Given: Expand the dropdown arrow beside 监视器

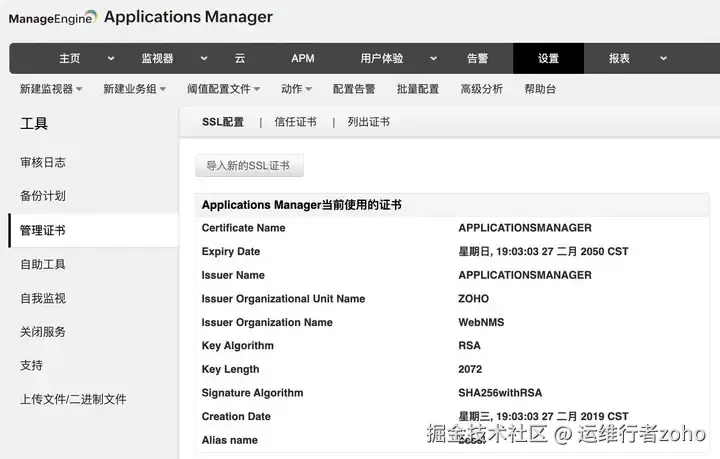Looking at the screenshot, I should click(204, 58).
